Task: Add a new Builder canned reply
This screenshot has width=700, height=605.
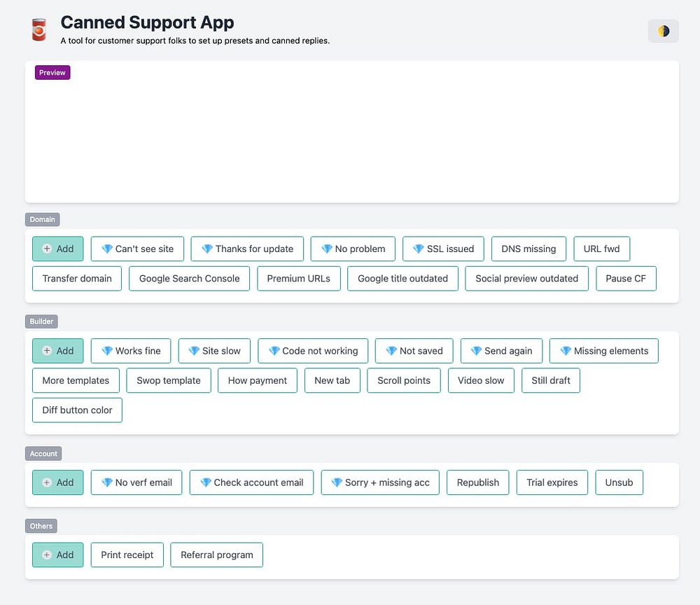Action: (57, 351)
